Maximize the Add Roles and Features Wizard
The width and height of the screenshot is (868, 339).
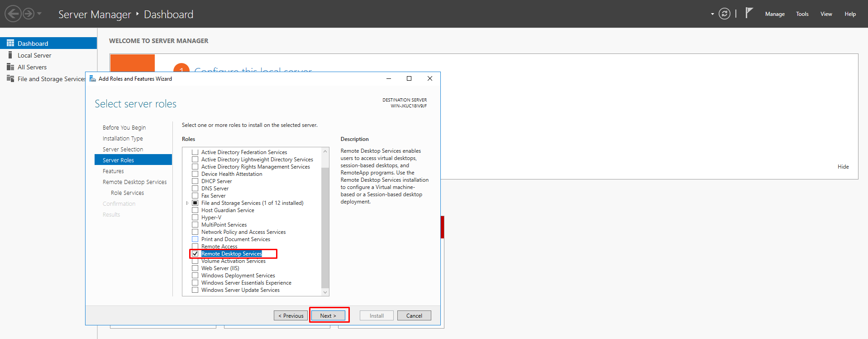tap(409, 78)
